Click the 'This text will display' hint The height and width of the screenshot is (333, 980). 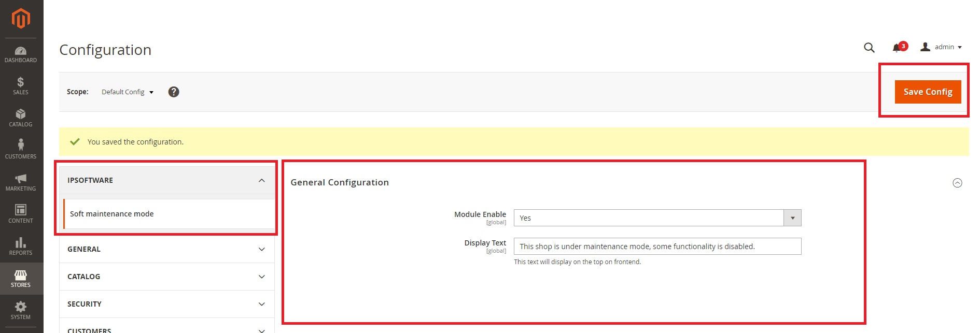point(577,262)
